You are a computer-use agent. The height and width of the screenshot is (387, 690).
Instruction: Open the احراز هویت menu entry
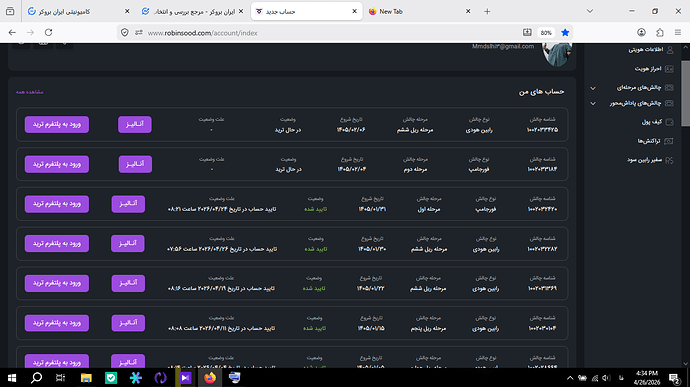648,69
